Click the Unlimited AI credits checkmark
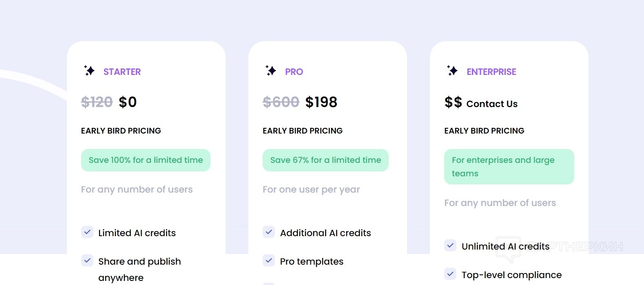The image size is (644, 285). click(x=450, y=246)
